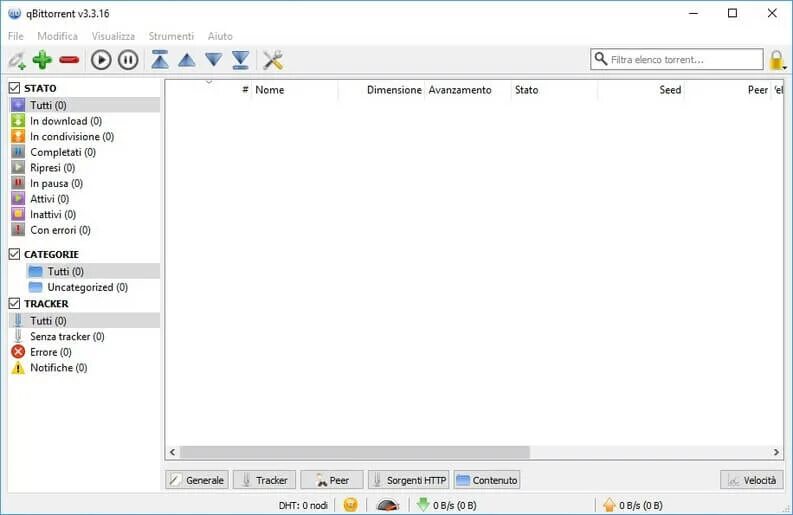Select Senza tracker (0) filter
Image resolution: width=793 pixels, height=515 pixels.
coord(84,336)
